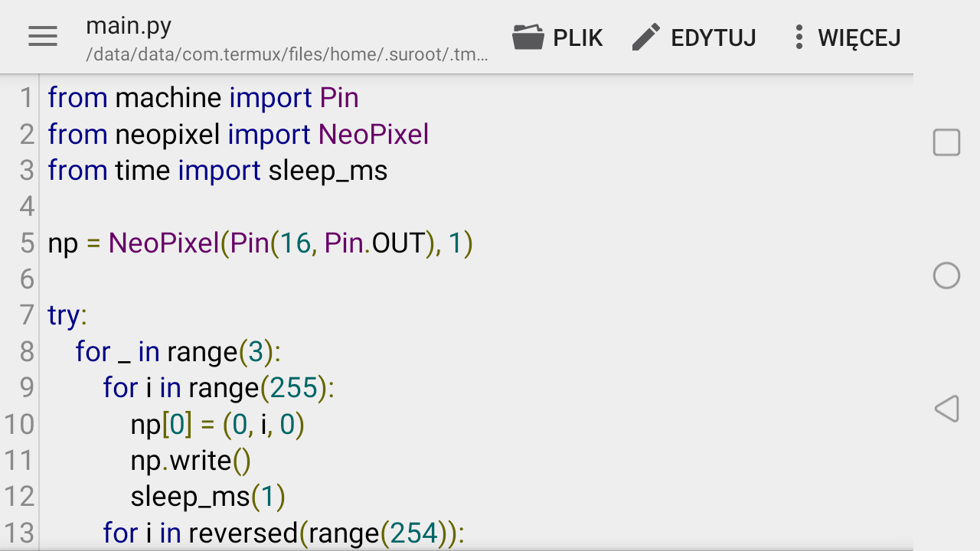Image resolution: width=980 pixels, height=551 pixels.
Task: Tap the pencil icon for EDYTUJ
Action: click(646, 37)
